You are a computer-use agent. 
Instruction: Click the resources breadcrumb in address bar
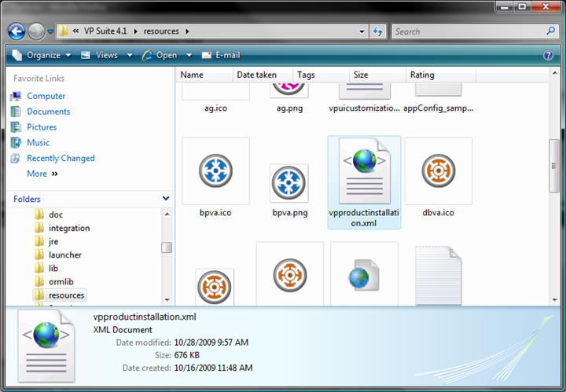161,31
